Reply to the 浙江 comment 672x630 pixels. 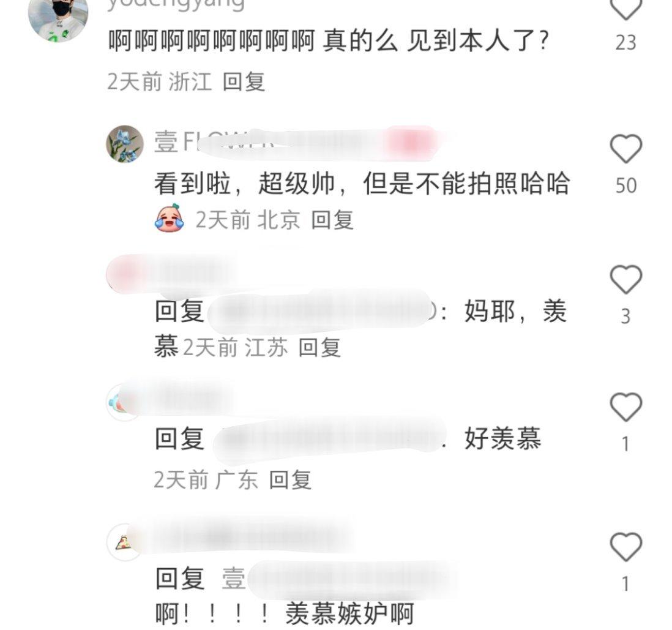pyautogui.click(x=244, y=81)
